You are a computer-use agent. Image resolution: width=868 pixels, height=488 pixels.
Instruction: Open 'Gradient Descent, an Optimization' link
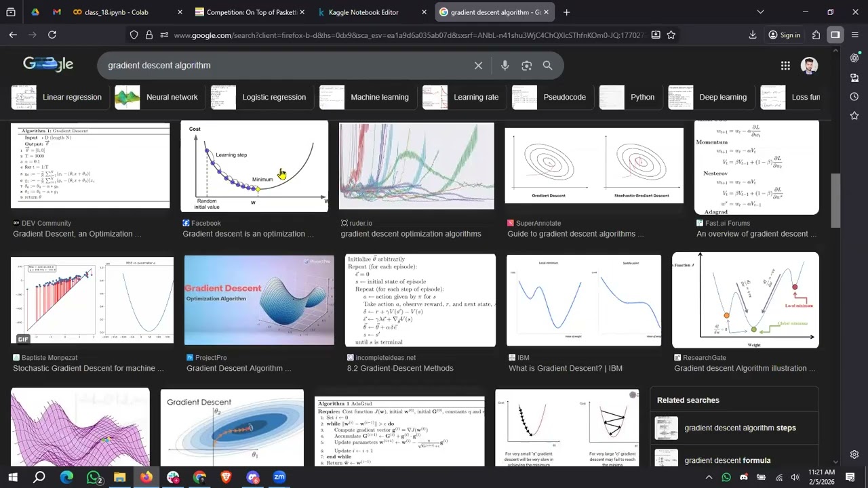[77, 234]
